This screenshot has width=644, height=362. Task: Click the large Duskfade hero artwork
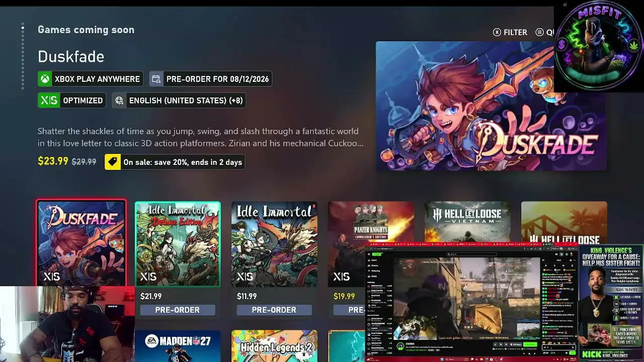pos(491,106)
